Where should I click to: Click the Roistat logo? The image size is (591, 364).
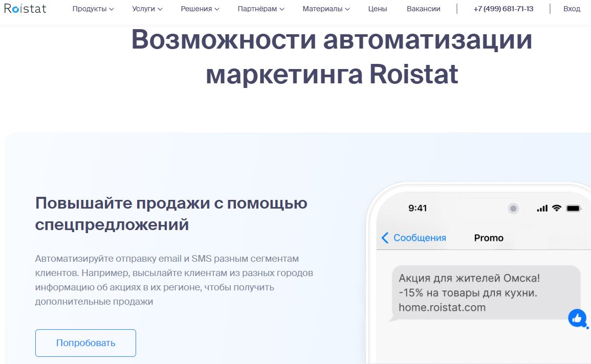[x=25, y=8]
